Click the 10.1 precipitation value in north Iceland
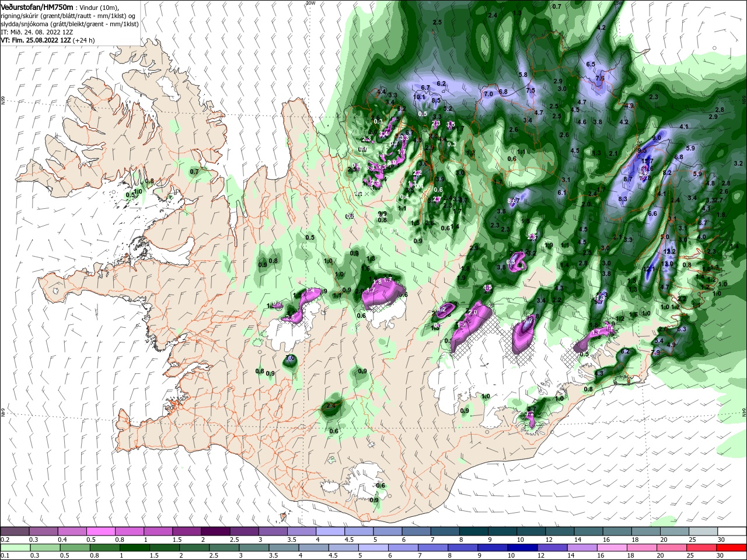Screen dimensions: 747x560 [x=420, y=97]
